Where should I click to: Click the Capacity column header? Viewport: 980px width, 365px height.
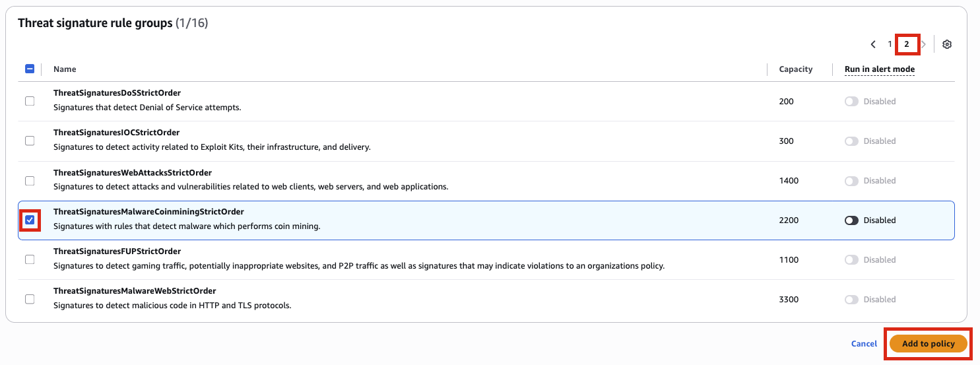(795, 69)
